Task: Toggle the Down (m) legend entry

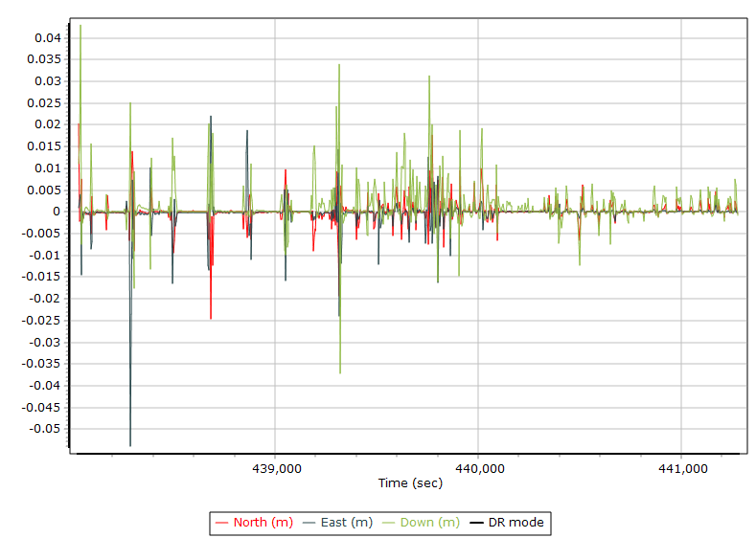Action: (429, 522)
